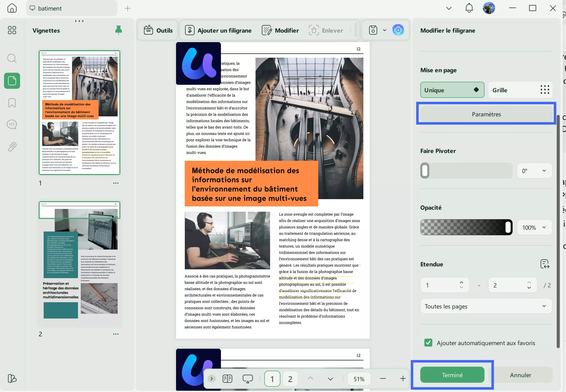Click the range start page field
This screenshot has height=392, width=566.
[445, 285]
